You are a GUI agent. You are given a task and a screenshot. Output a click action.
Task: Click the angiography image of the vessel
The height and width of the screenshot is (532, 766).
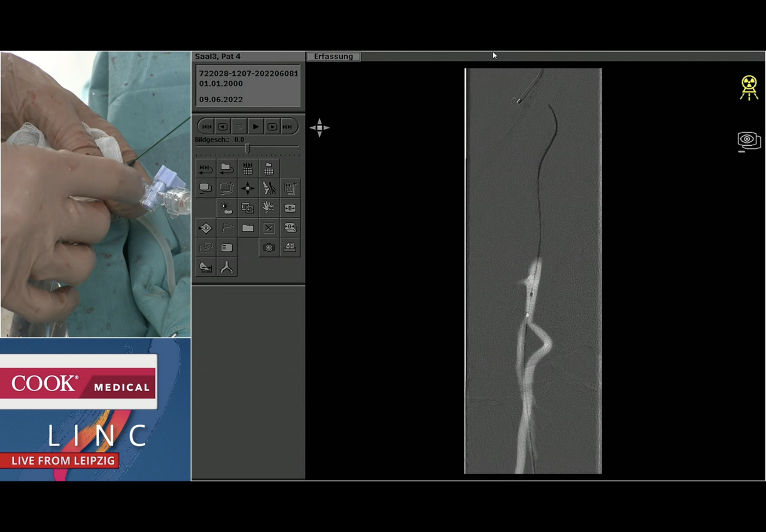coord(533,271)
